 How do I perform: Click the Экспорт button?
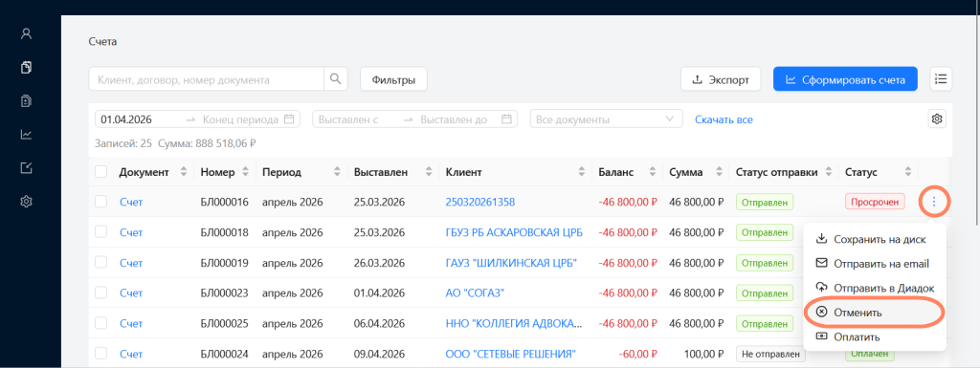pyautogui.click(x=721, y=80)
